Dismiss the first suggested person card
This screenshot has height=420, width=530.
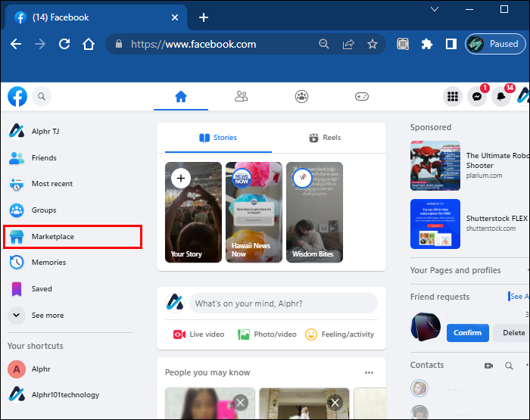tap(240, 403)
